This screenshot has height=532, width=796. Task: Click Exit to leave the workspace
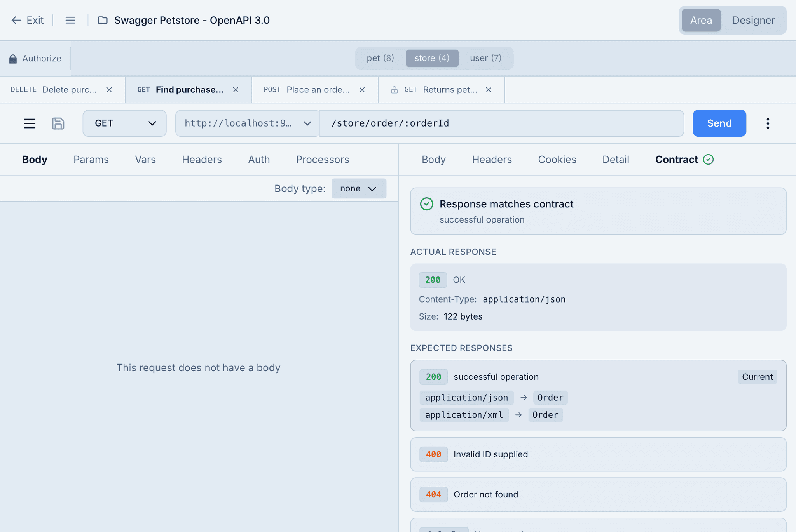[x=28, y=20]
